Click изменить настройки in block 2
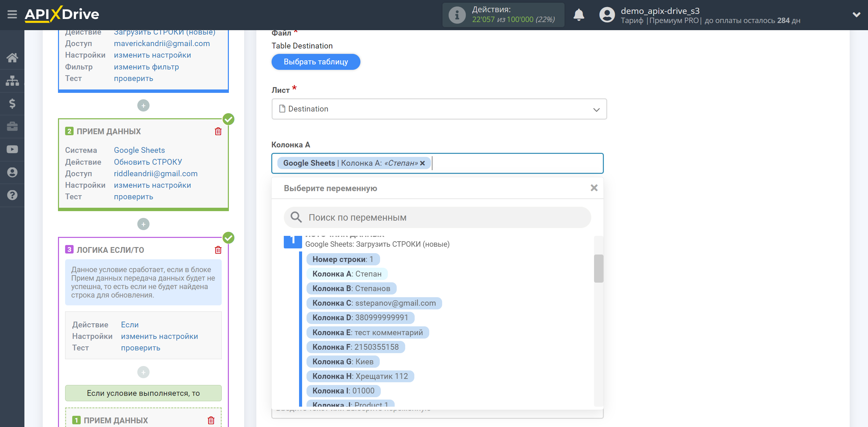Screen dimensions: 868x427 coord(152,185)
